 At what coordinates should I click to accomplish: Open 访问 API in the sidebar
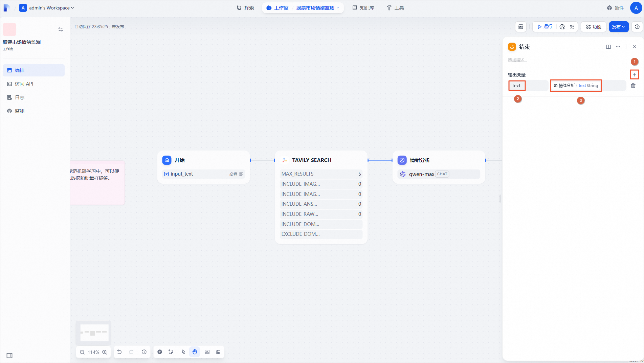pyautogui.click(x=34, y=84)
